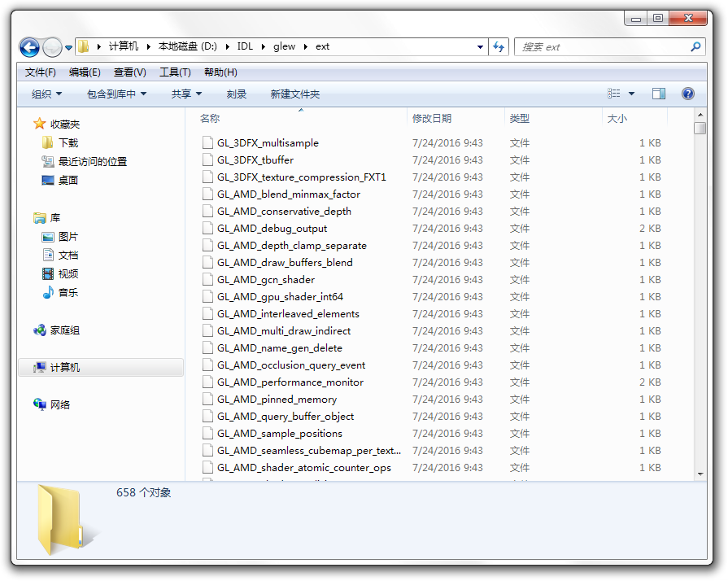
Task: Open the 组织 (Organize) dropdown
Action: click(x=46, y=94)
